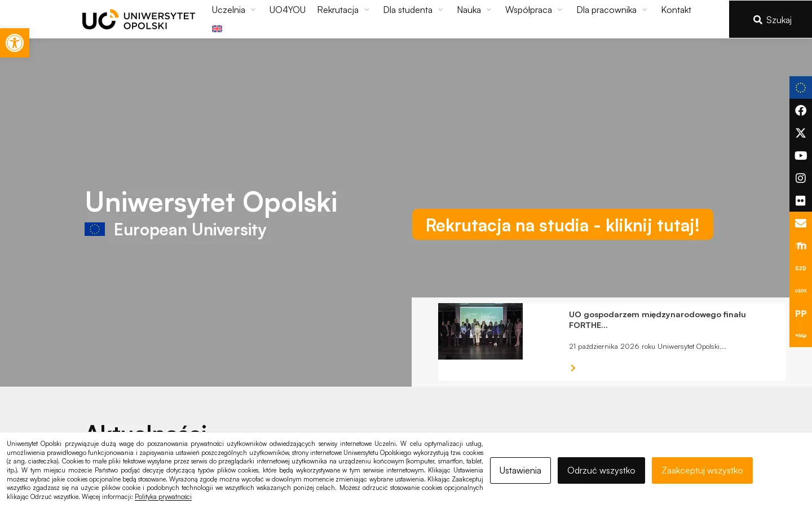The height and width of the screenshot is (508, 812).
Task: Click Rekrutacja na studia banner button
Action: tap(563, 225)
